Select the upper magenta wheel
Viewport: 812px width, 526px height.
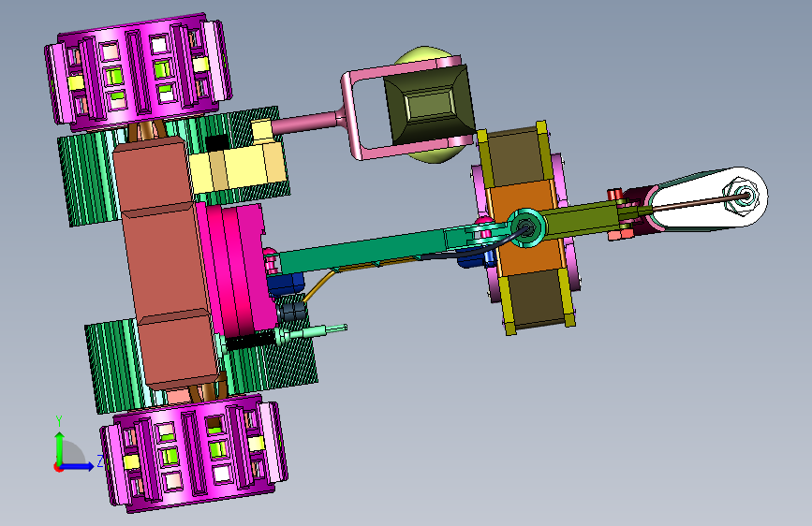point(138,71)
